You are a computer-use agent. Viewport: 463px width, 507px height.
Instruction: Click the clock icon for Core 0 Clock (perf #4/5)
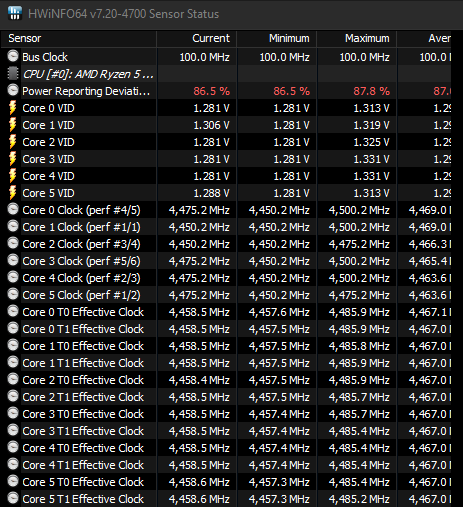coord(13,209)
